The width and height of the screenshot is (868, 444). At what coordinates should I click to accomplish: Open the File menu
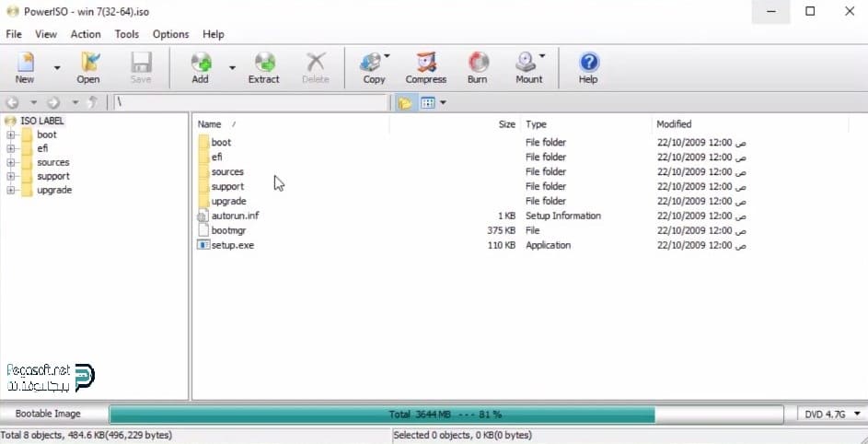pos(14,34)
